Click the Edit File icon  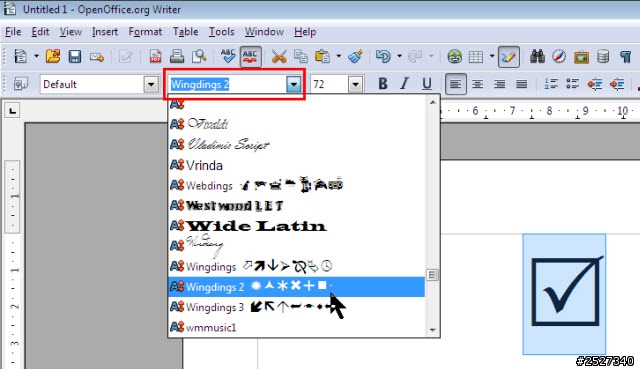point(125,56)
